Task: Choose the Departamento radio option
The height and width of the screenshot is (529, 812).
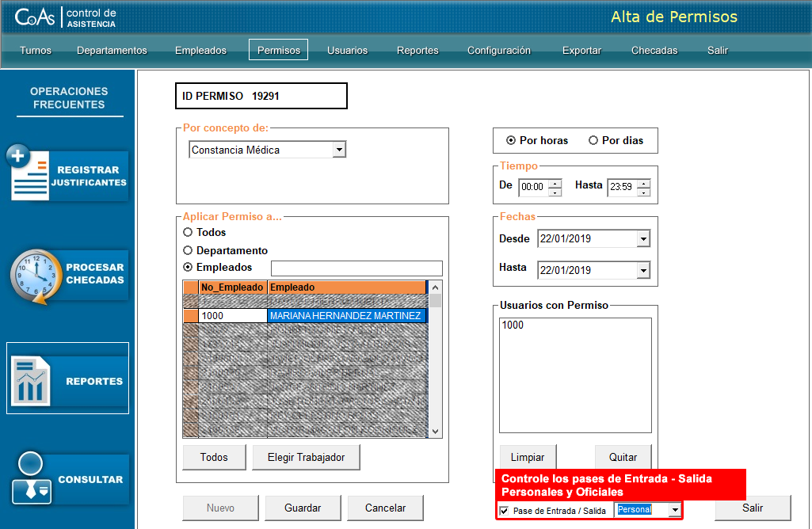Action: [188, 250]
